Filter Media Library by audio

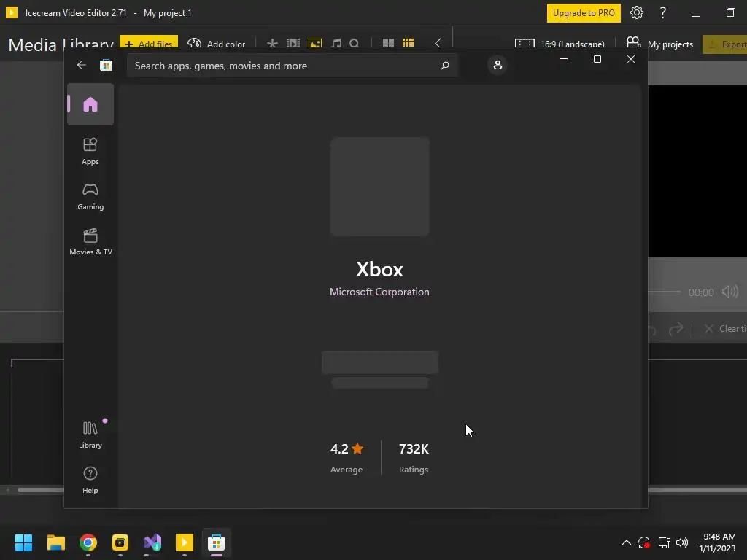tap(336, 44)
